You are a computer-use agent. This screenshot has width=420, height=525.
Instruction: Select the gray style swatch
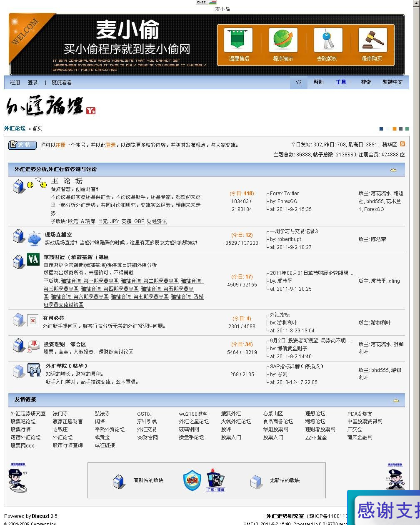click(x=401, y=129)
